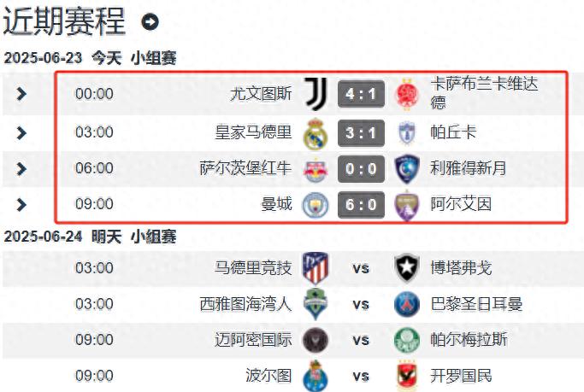Image resolution: width=584 pixels, height=392 pixels.
Task: Open the arrow icon next to 近期赛程
Action: pyautogui.click(x=150, y=22)
